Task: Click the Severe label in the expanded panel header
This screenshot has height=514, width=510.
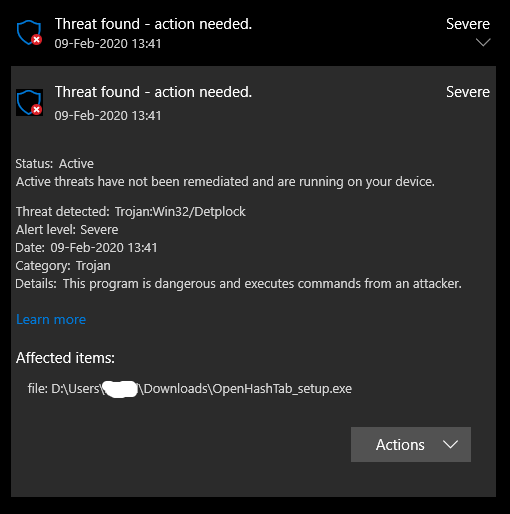Action: (x=468, y=92)
